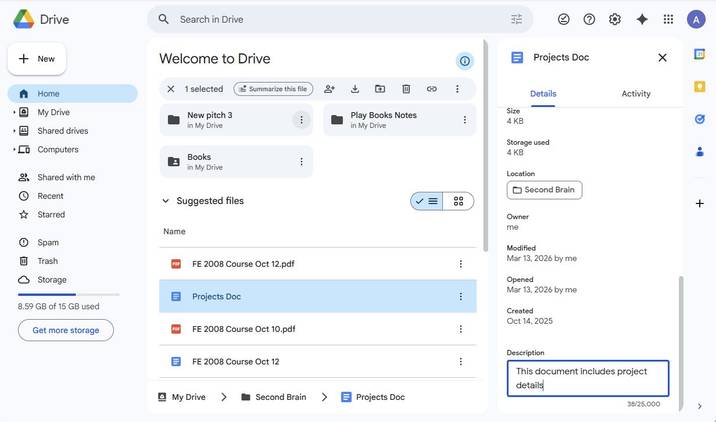The height and width of the screenshot is (422, 716).
Task: Select FE 2008 Course Oct 10.pdf
Action: click(x=318, y=329)
